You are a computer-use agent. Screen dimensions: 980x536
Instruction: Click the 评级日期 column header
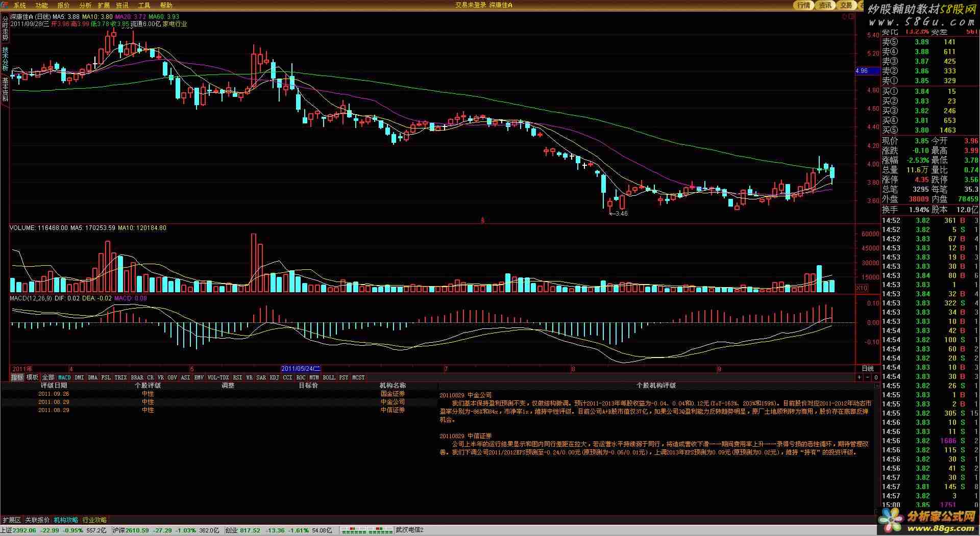54,386
